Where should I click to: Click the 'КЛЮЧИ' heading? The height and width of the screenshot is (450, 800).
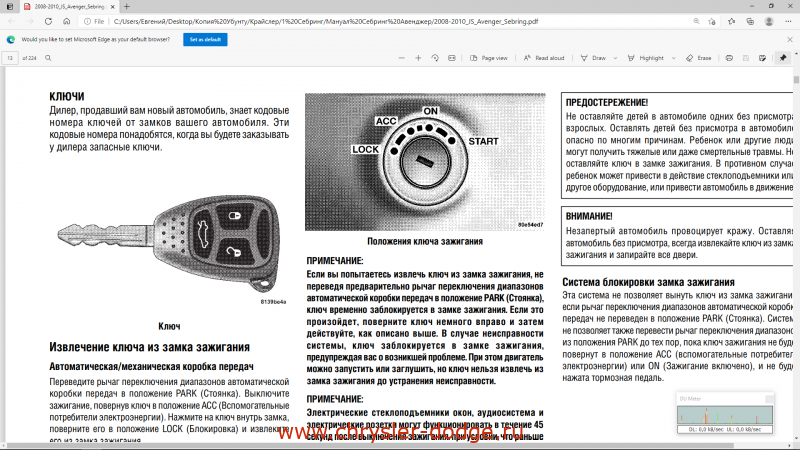[67, 96]
